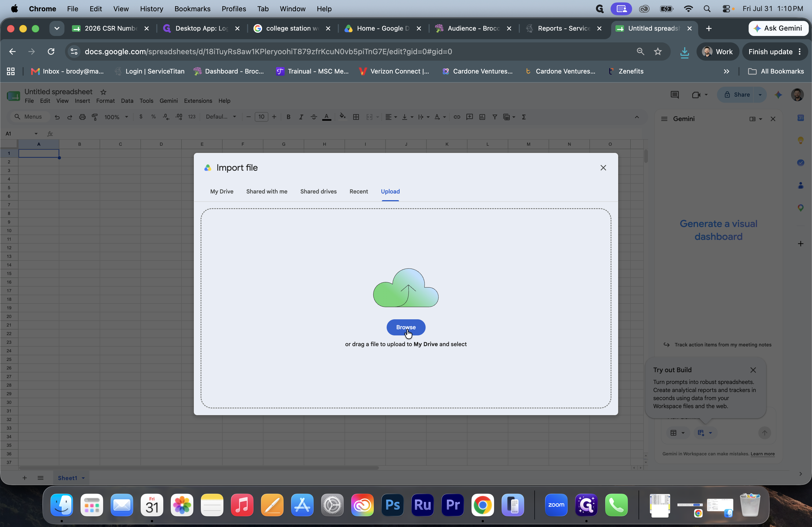Viewport: 812px width, 527px height.
Task: Decrease font size with minus
Action: (248, 117)
